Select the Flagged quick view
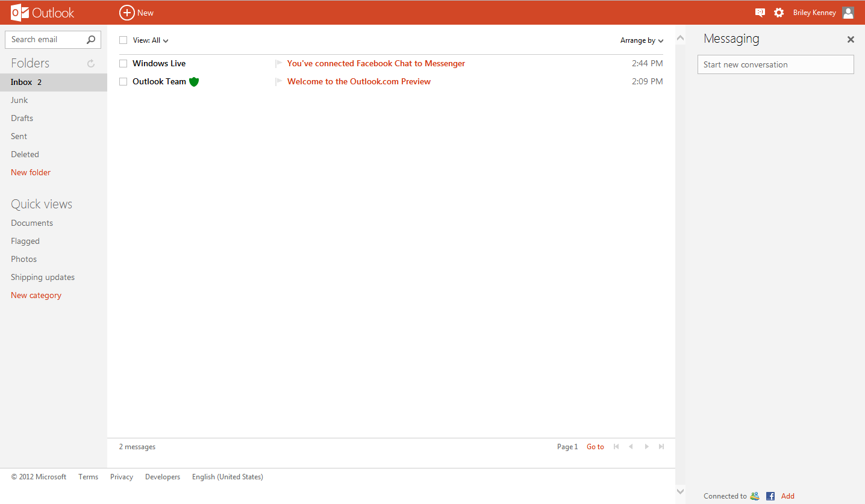Viewport: 865px width, 504px height. coord(25,241)
